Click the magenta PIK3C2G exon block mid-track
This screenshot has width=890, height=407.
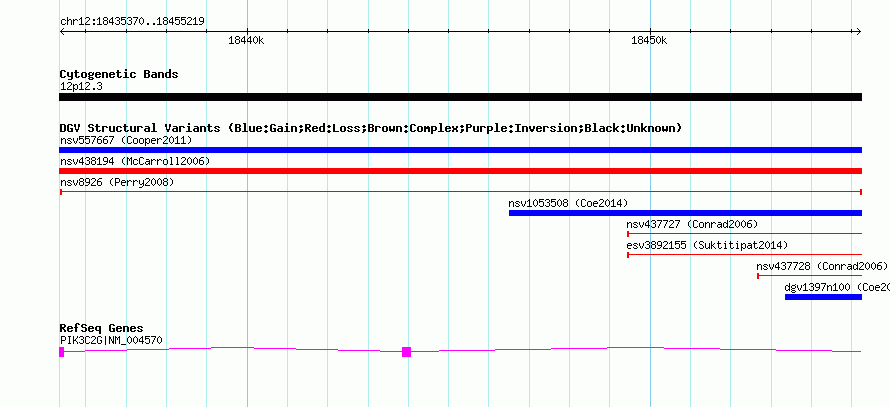click(x=406, y=352)
